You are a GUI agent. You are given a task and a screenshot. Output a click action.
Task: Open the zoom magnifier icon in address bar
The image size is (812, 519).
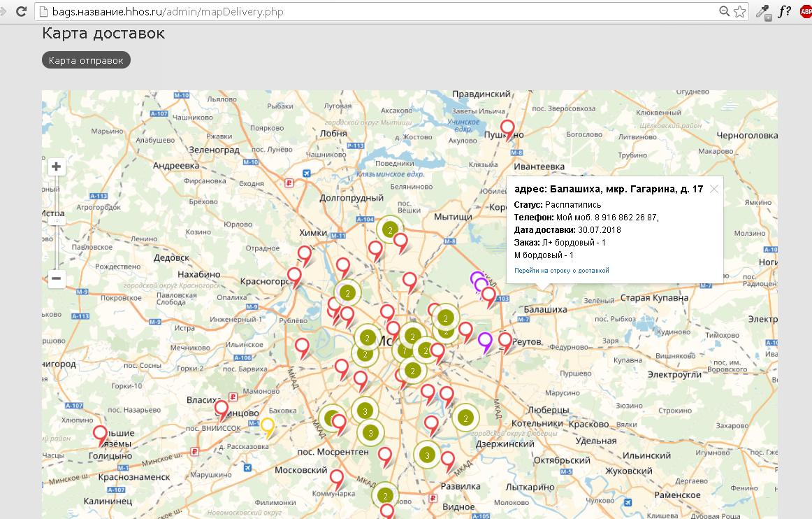click(x=725, y=11)
